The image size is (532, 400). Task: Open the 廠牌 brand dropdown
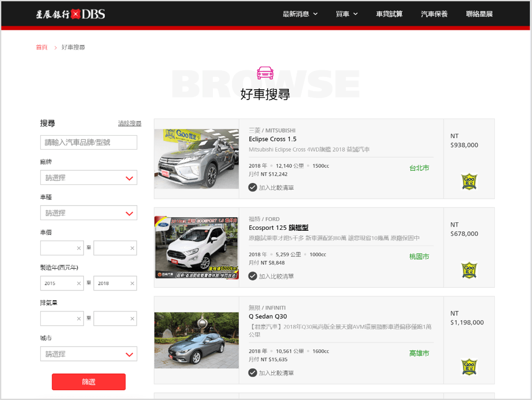(89, 178)
